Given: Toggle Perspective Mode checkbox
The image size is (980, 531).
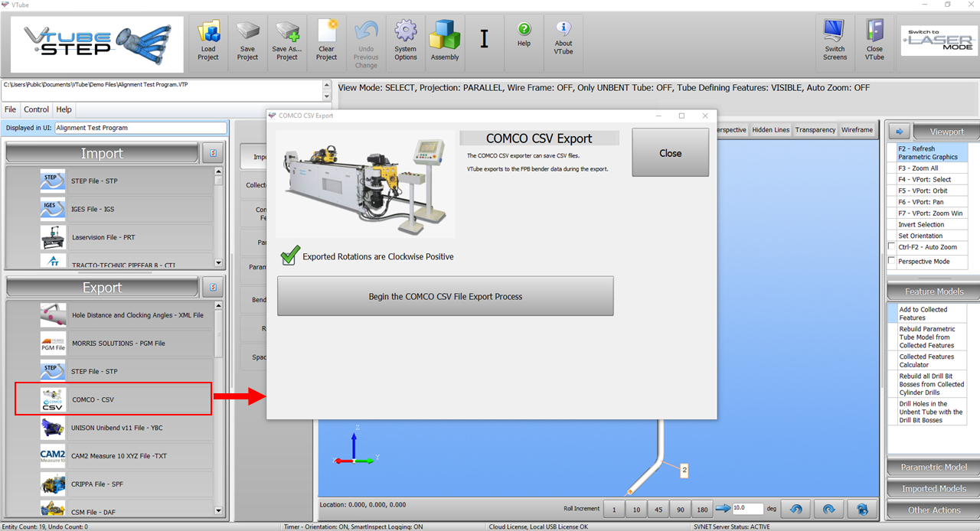Looking at the screenshot, I should click(891, 261).
